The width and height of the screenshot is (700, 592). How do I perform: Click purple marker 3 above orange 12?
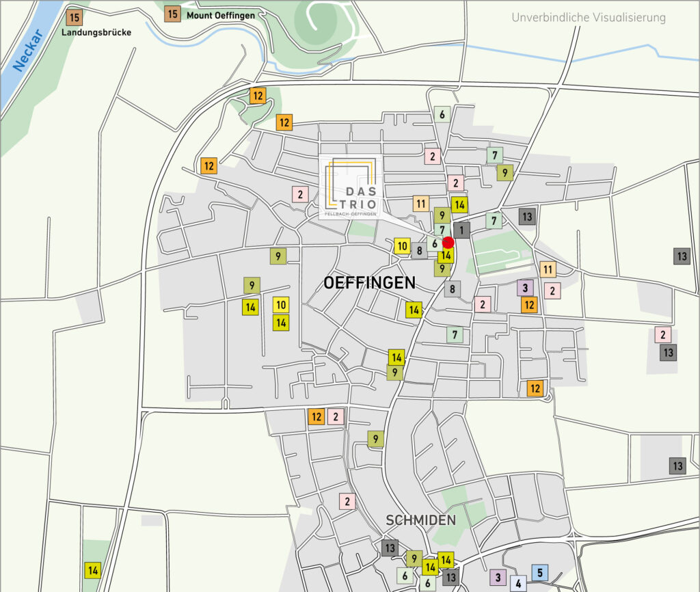524,288
